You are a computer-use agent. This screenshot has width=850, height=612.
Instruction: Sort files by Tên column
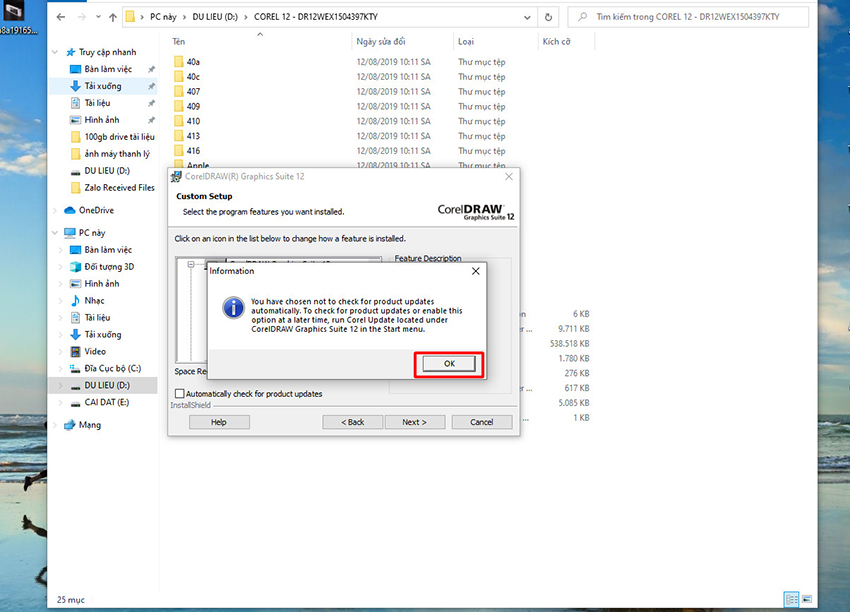(178, 42)
